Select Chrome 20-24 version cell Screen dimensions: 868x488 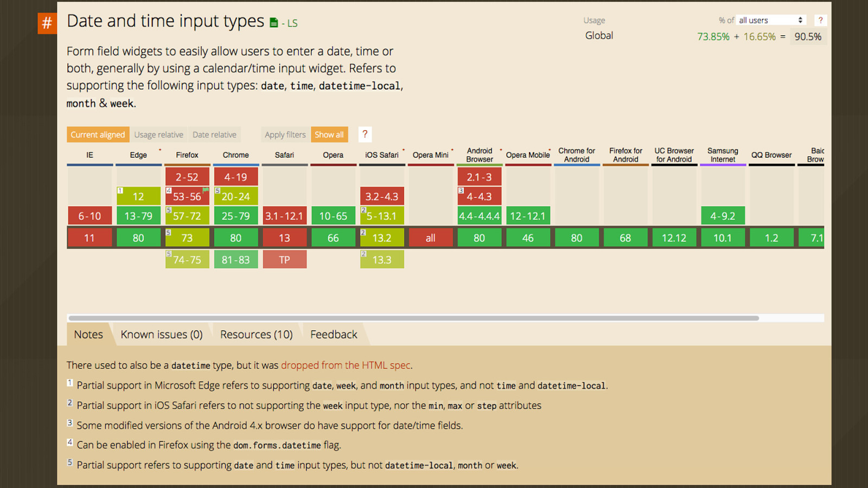pos(236,196)
